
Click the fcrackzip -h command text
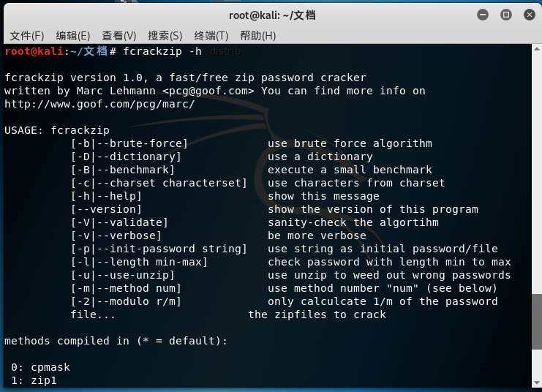[x=162, y=51]
